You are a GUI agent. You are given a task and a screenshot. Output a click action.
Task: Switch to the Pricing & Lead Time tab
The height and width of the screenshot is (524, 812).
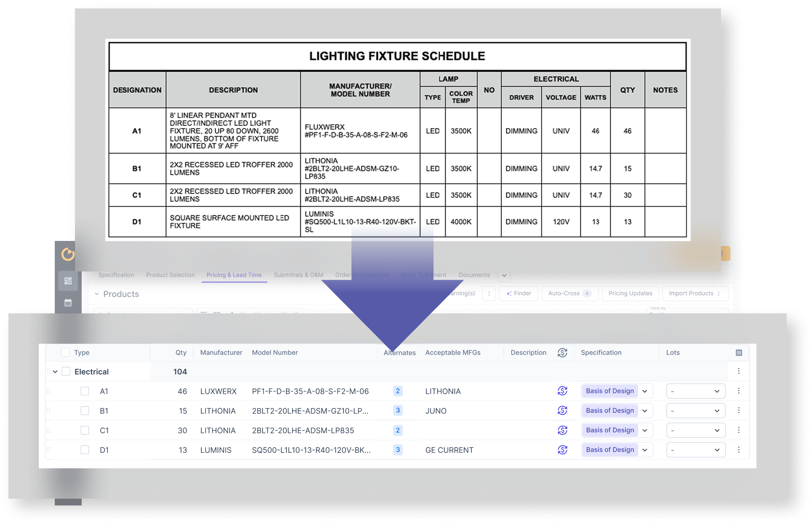[x=234, y=275]
